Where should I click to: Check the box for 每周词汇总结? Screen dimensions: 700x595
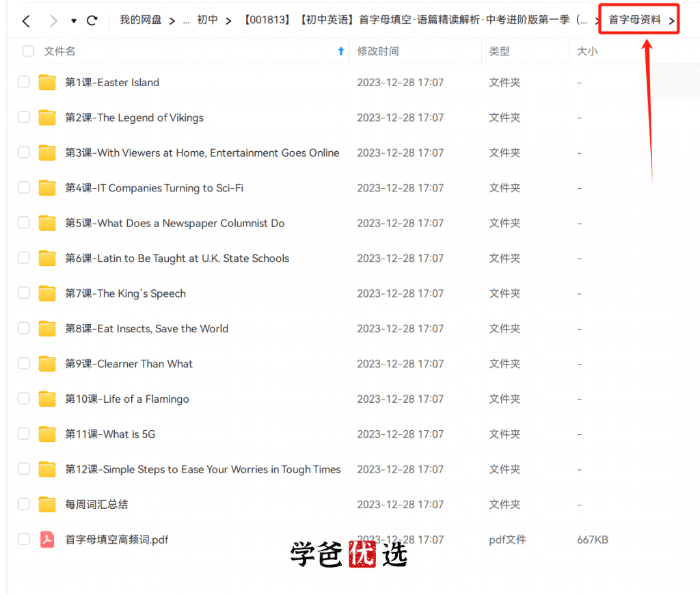click(24, 504)
